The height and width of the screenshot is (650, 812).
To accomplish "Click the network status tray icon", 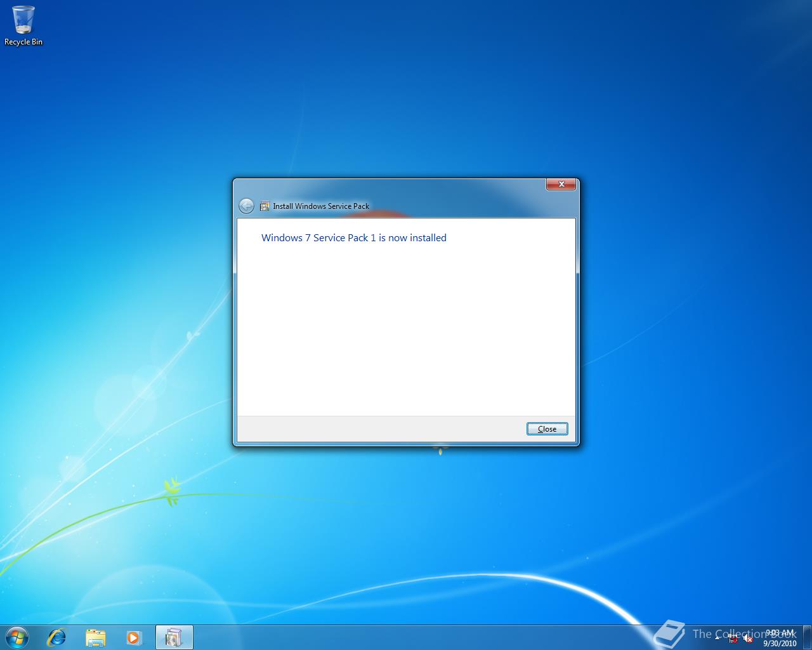I will pos(733,639).
